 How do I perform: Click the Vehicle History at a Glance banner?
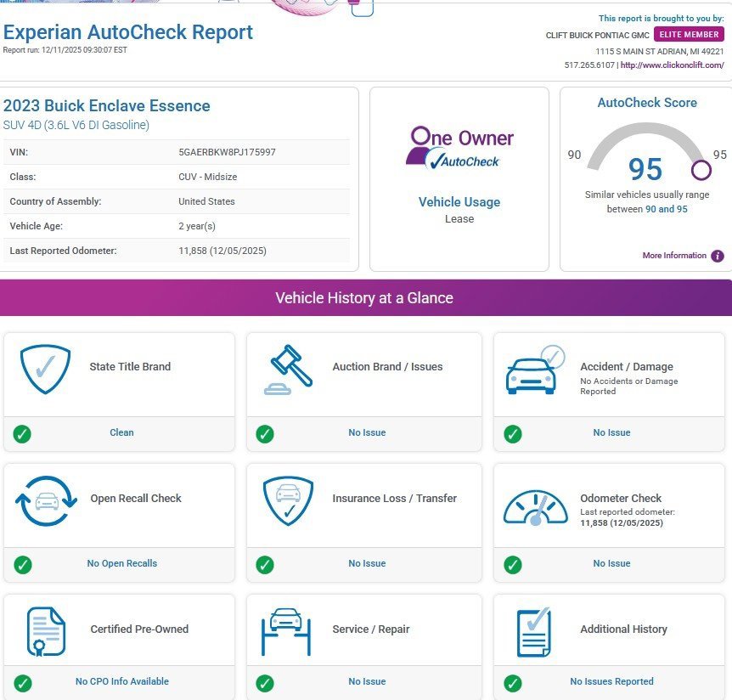tap(364, 298)
